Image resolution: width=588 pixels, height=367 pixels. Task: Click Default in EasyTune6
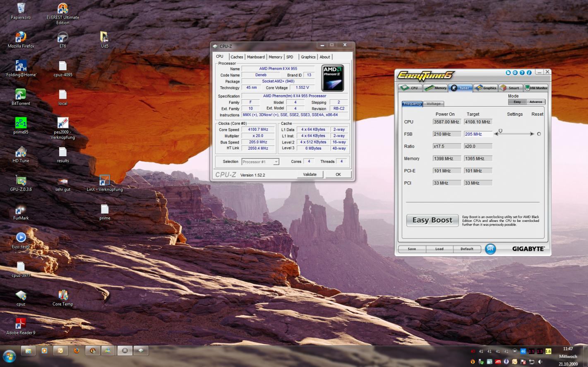467,249
